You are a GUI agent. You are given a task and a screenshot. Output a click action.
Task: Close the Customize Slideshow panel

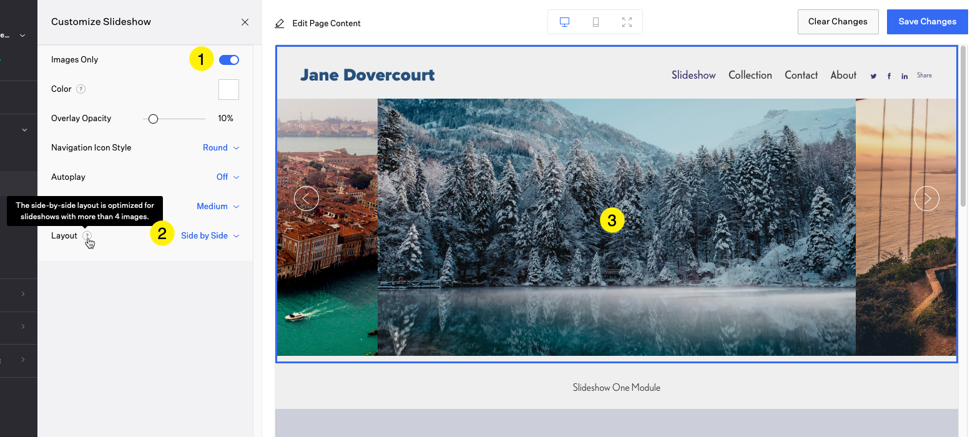[245, 22]
